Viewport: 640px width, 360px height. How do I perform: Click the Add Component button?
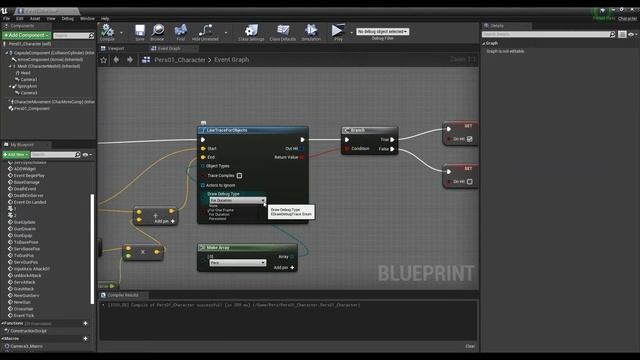(27, 36)
